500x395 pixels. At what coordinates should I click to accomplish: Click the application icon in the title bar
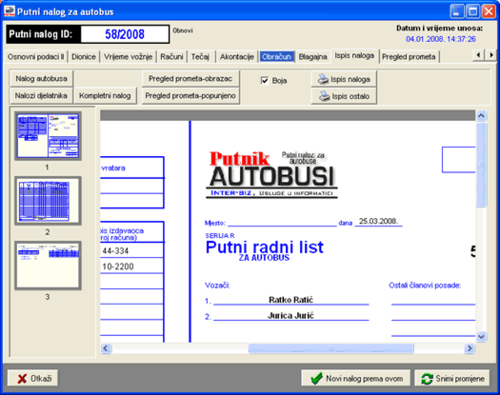tap(9, 11)
